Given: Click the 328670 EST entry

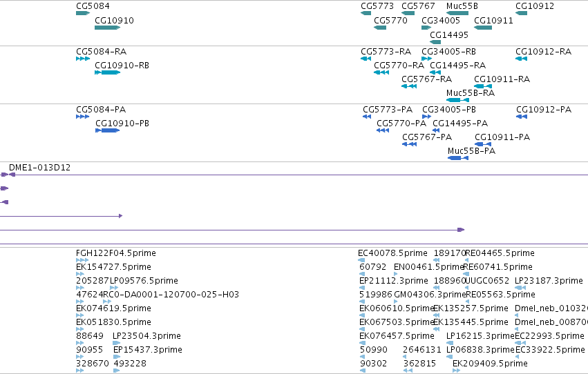Looking at the screenshot, I should point(80,371).
